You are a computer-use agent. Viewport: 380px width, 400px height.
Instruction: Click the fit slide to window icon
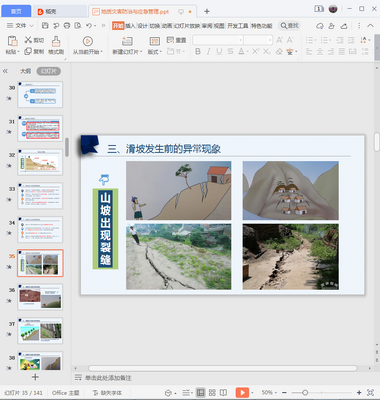pyautogui.click(x=370, y=392)
